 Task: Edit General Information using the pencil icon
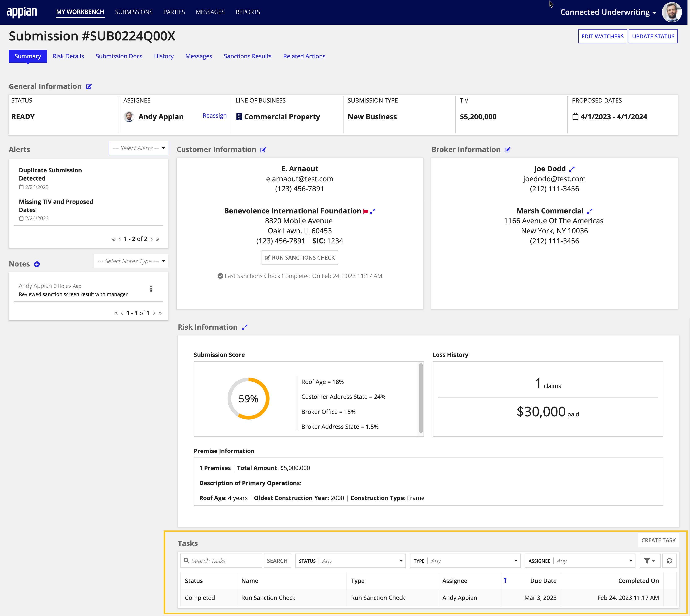click(x=89, y=86)
